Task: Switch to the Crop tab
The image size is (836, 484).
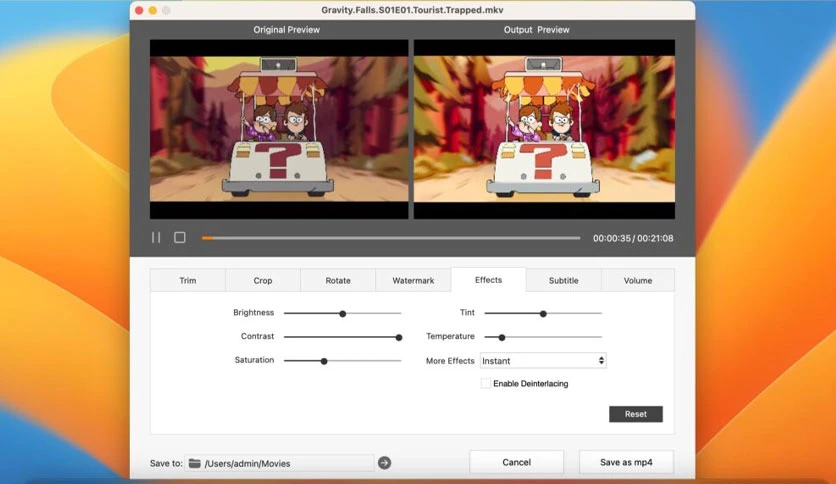Action: coord(263,280)
